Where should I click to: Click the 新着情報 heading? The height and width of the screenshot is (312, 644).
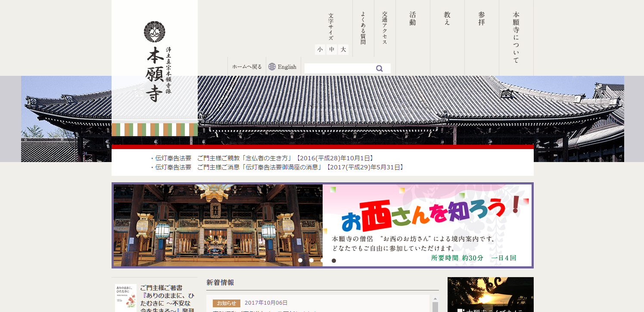(220, 283)
